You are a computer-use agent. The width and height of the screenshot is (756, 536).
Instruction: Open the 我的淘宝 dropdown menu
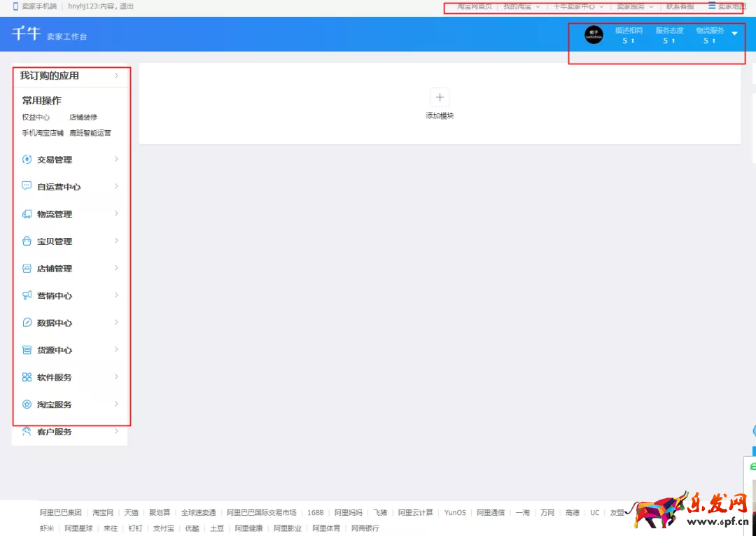[x=521, y=7]
